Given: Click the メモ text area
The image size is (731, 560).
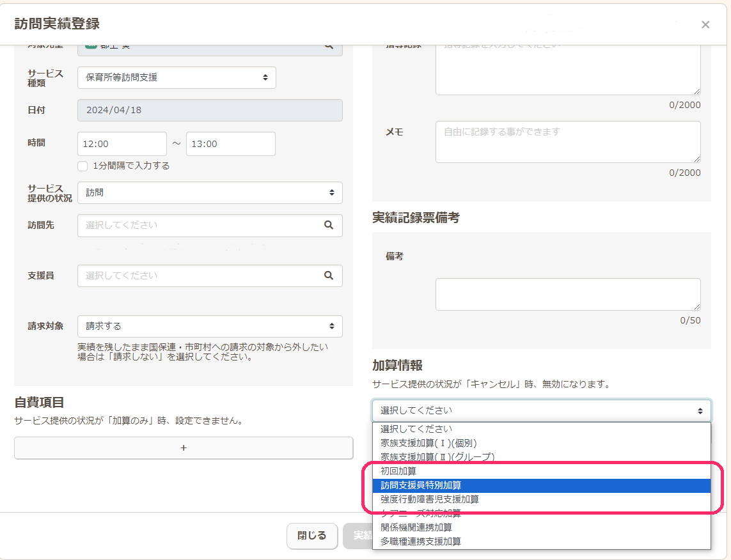Looking at the screenshot, I should [x=568, y=142].
